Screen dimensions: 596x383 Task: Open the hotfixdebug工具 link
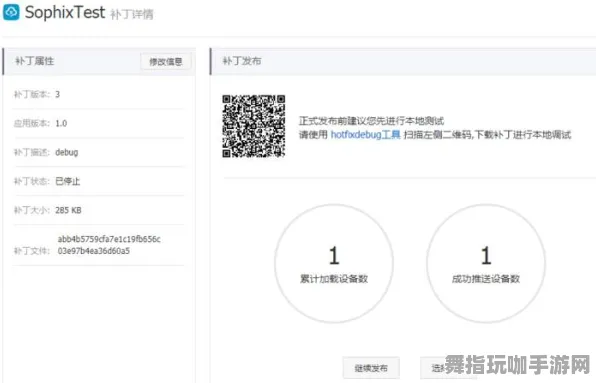click(365, 135)
